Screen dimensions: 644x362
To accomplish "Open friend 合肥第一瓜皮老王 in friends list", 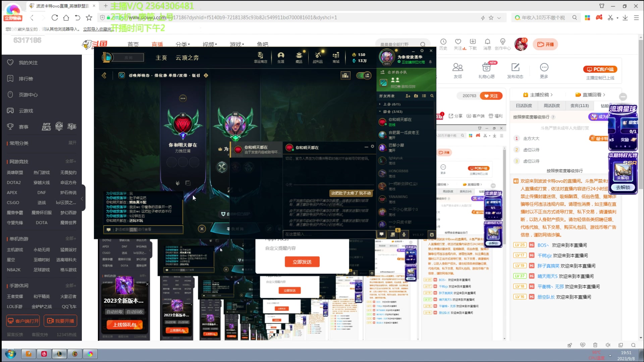I will (x=406, y=135).
